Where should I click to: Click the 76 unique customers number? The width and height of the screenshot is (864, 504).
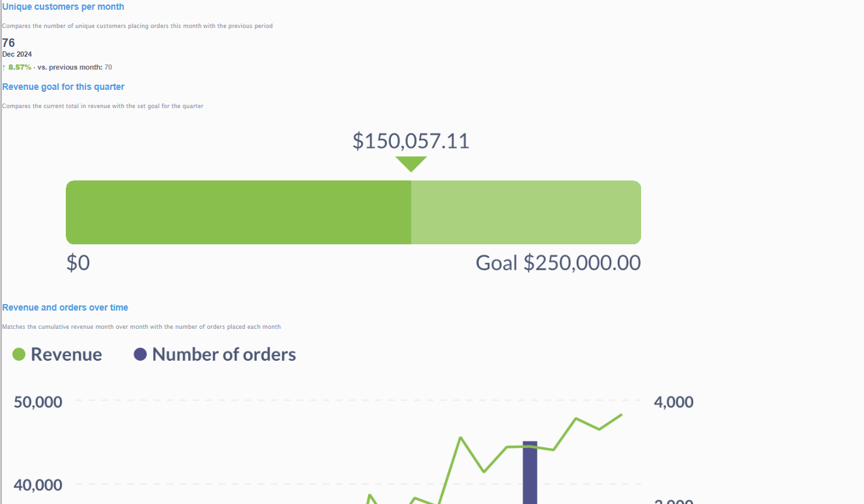(8, 43)
